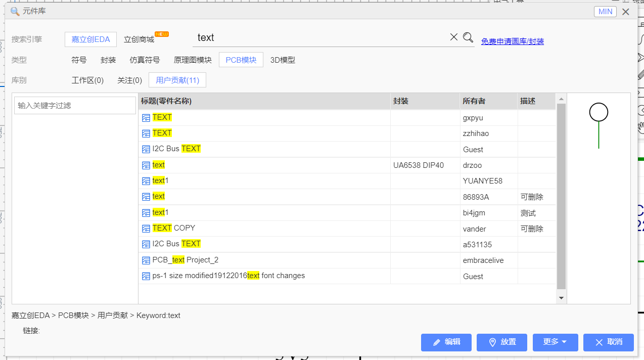Select 嘉立创EDA search engine option
644x360 pixels.
[x=90, y=39]
